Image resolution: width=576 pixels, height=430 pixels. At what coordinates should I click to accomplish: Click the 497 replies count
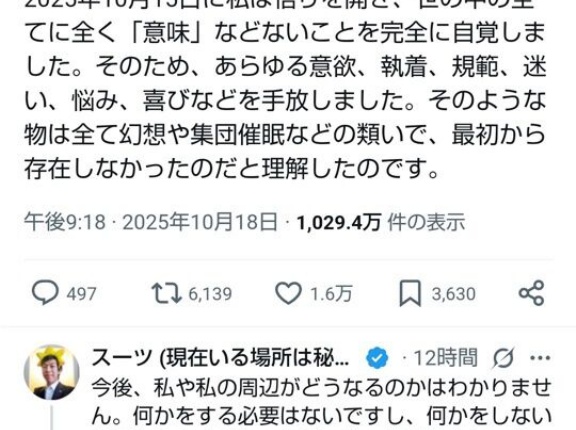[82, 294]
